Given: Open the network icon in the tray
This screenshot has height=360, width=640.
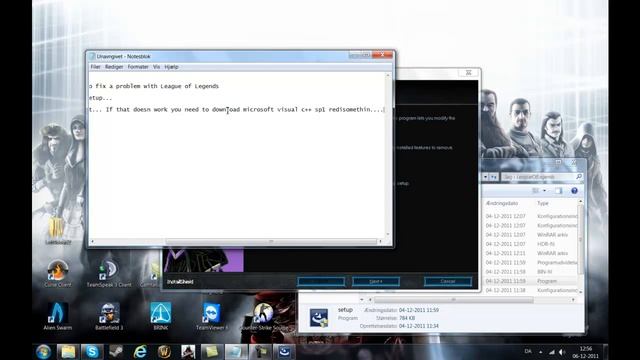Looking at the screenshot, I should point(552,352).
